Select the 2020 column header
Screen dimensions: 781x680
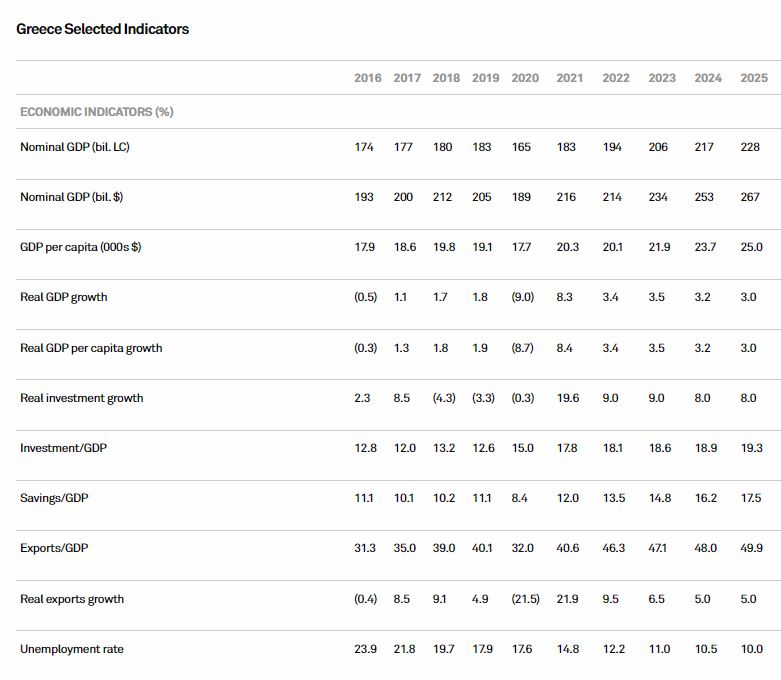pos(525,78)
